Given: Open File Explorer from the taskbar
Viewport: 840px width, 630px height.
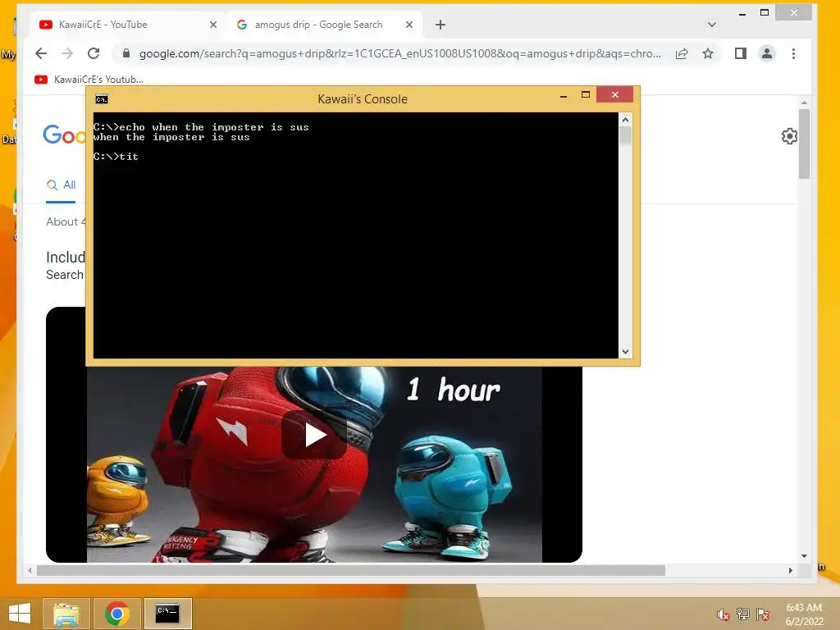Looking at the screenshot, I should pos(66,614).
